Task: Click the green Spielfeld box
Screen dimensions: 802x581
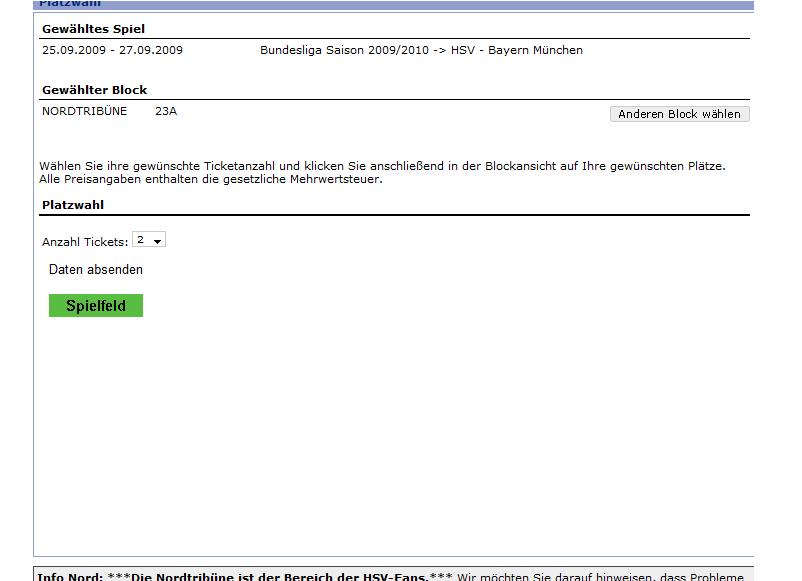Action: [x=96, y=306]
